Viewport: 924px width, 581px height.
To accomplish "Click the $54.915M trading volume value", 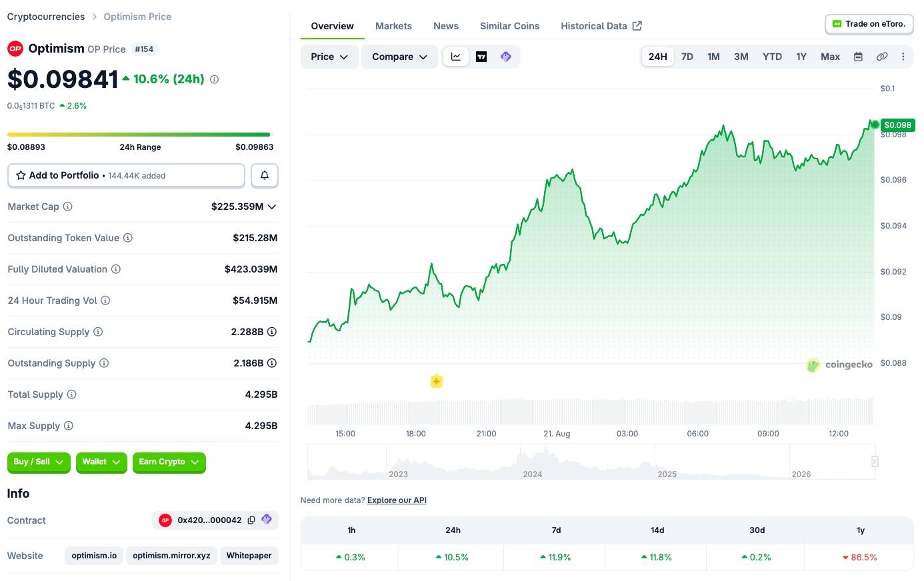I will [x=255, y=300].
